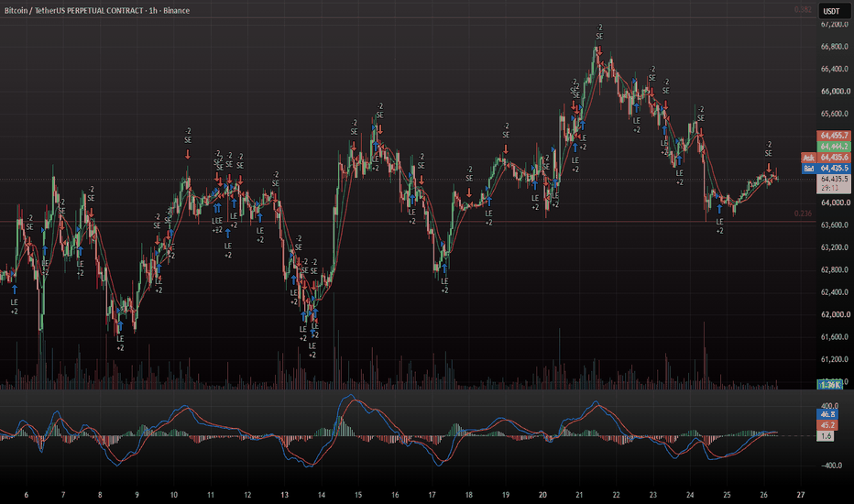Click the 62,000.0 price axis label
The width and height of the screenshot is (854, 504).
click(x=835, y=314)
